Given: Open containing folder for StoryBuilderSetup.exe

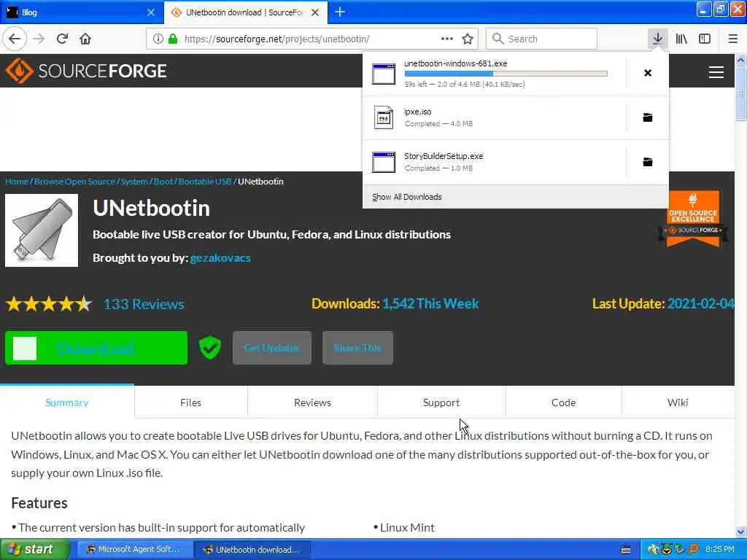Looking at the screenshot, I should [x=648, y=161].
